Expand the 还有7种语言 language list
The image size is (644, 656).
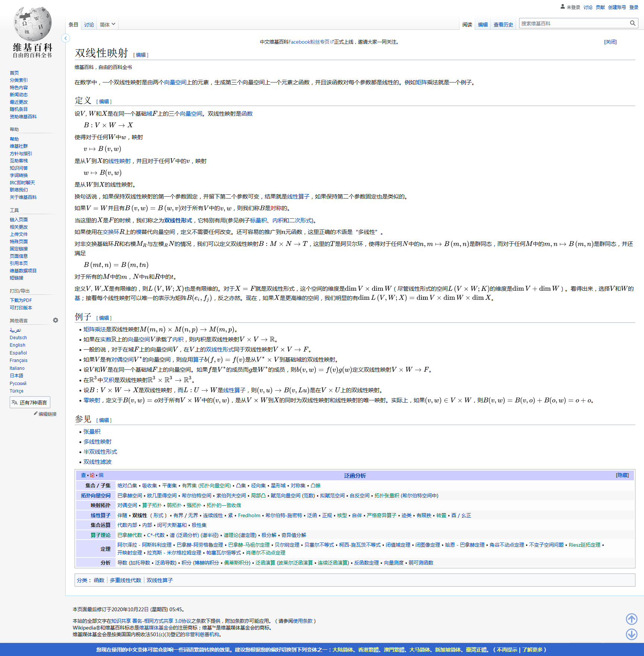click(x=30, y=402)
